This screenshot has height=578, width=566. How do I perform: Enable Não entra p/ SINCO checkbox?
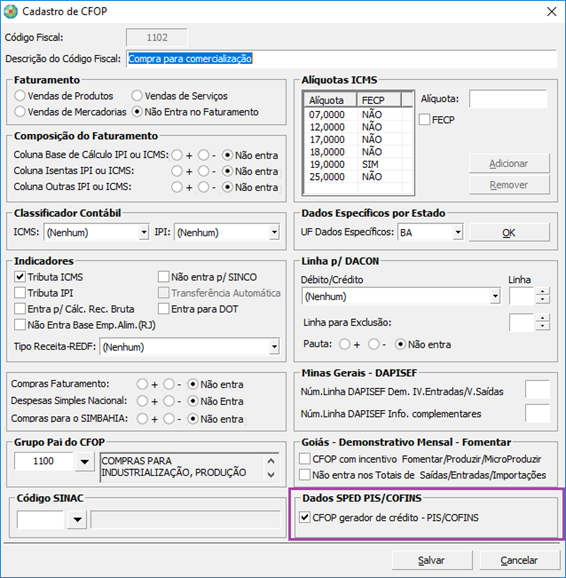click(163, 277)
